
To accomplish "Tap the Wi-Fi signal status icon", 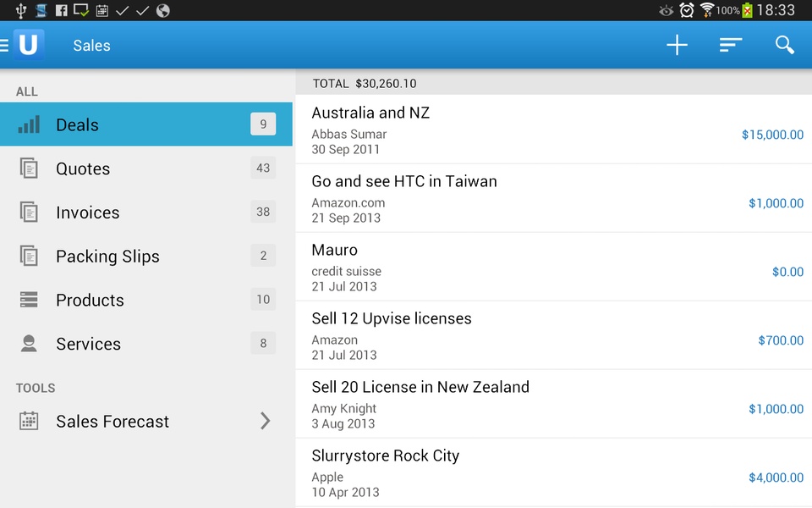I will (707, 10).
